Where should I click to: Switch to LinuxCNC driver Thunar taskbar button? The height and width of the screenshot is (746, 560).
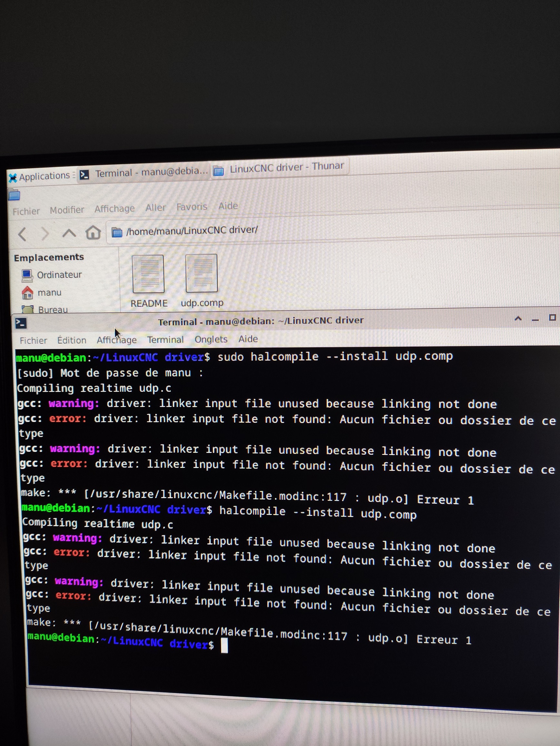point(279,168)
